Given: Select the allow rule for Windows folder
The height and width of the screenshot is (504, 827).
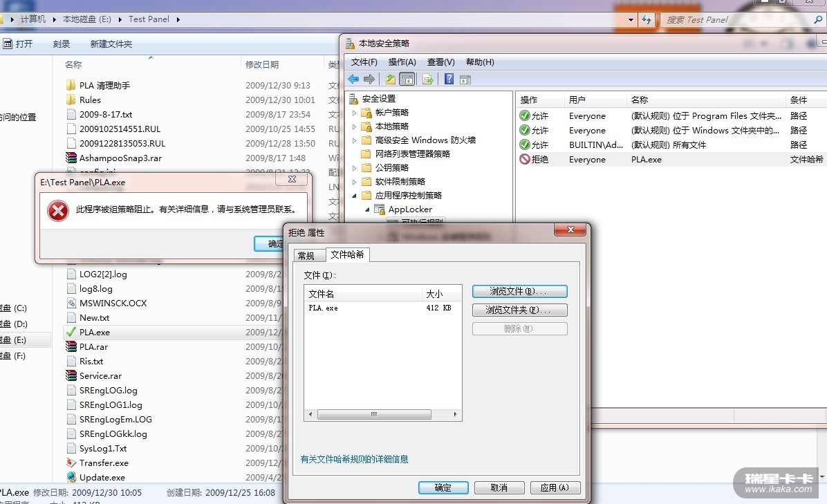Looking at the screenshot, I should pos(670,130).
